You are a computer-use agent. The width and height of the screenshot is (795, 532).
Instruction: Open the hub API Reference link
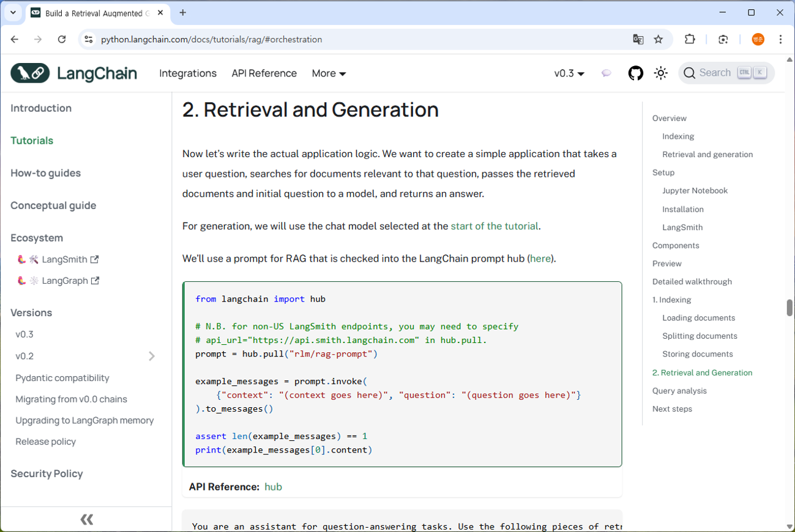(273, 487)
